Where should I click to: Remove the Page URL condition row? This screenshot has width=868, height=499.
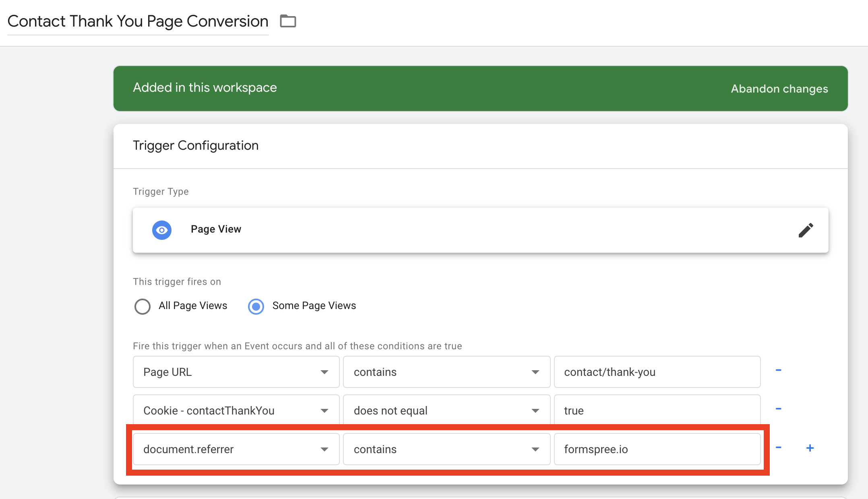778,370
